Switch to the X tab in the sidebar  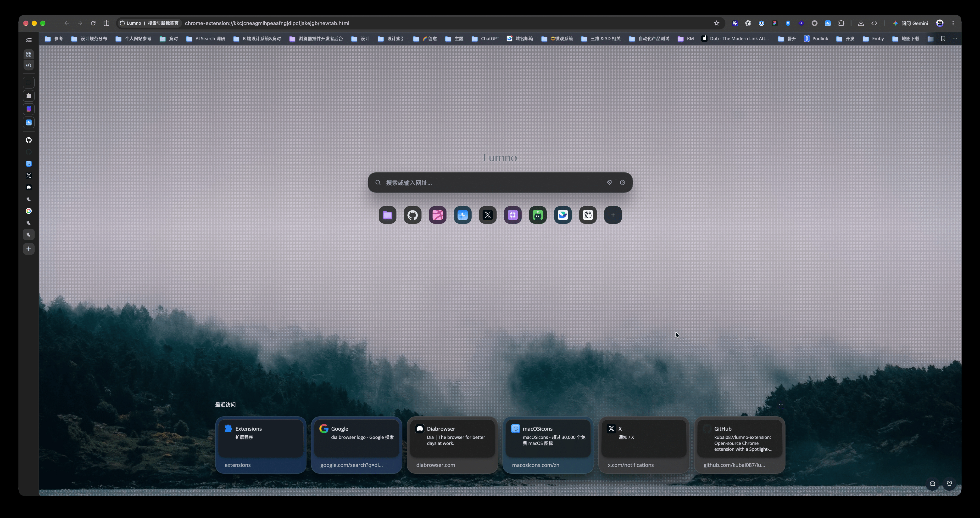(x=28, y=176)
